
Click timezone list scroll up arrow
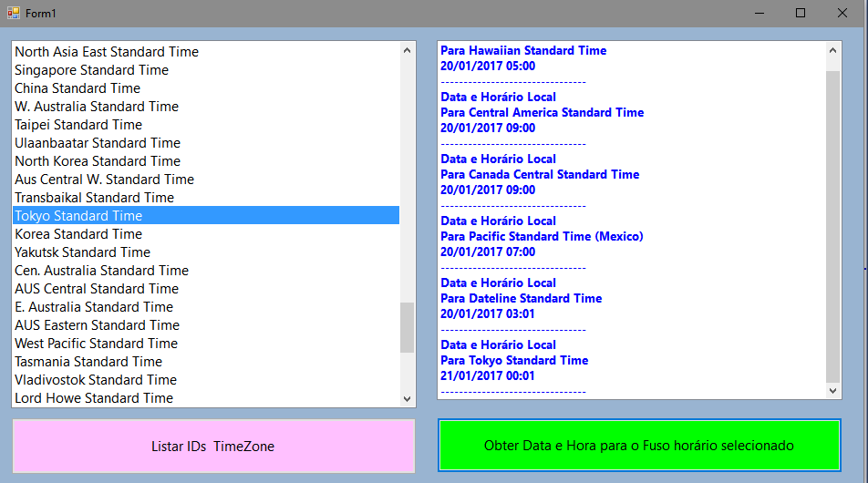pos(408,50)
